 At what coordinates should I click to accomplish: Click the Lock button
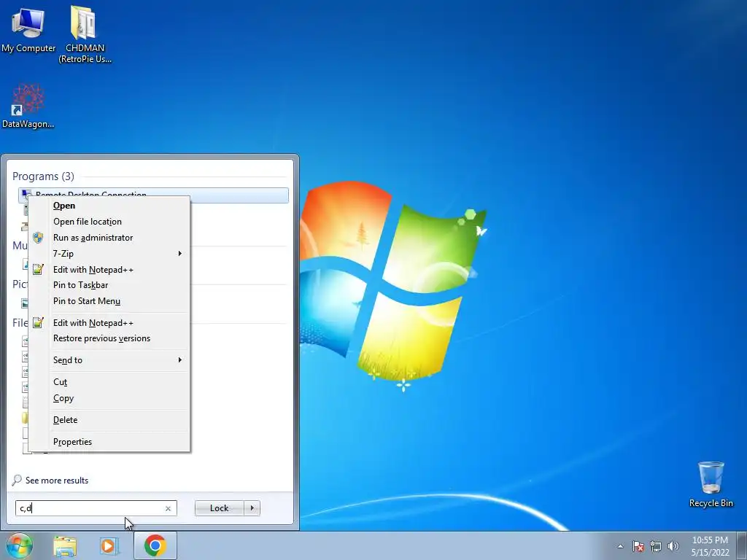click(x=219, y=508)
